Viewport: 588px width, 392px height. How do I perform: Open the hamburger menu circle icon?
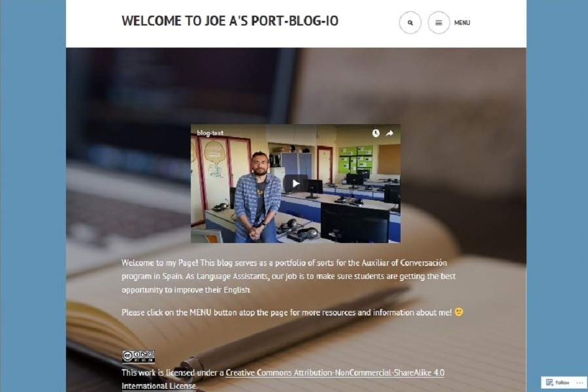438,22
